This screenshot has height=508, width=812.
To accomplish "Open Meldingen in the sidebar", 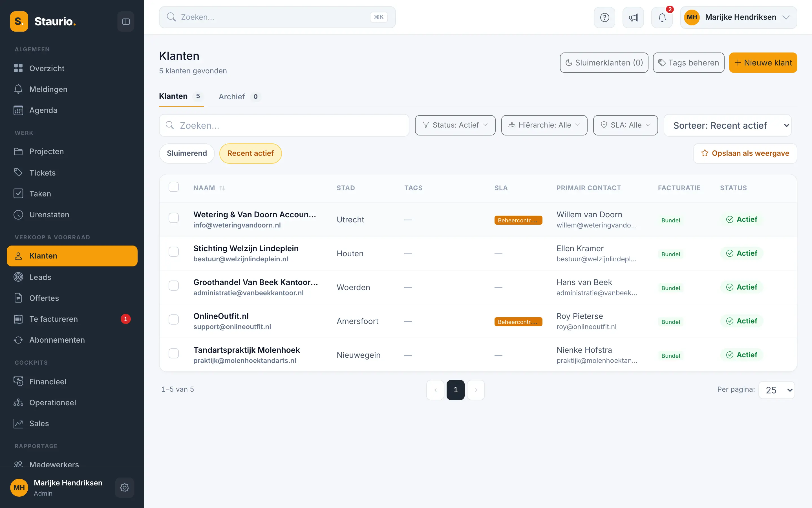I will pyautogui.click(x=72, y=89).
